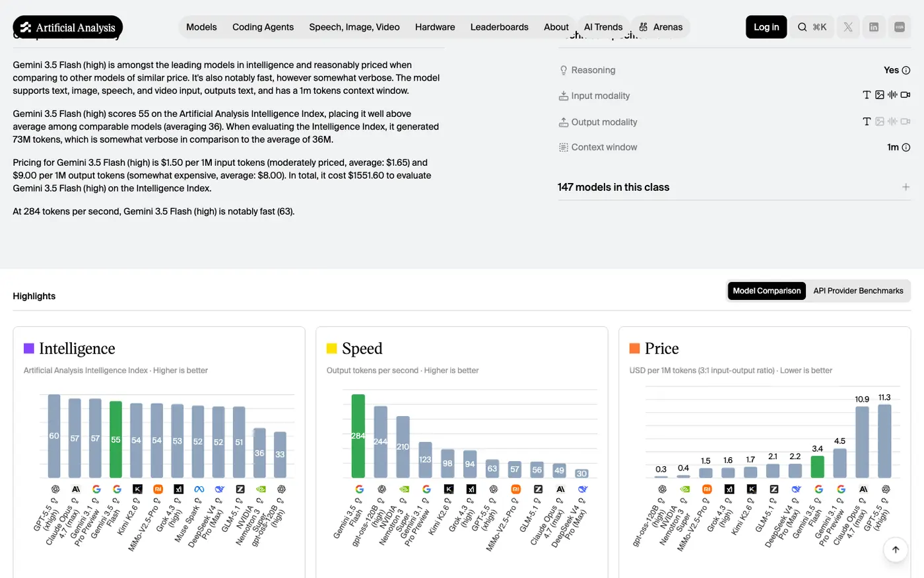
Task: Click the rightmost social icon after LinkedIn
Action: point(900,27)
